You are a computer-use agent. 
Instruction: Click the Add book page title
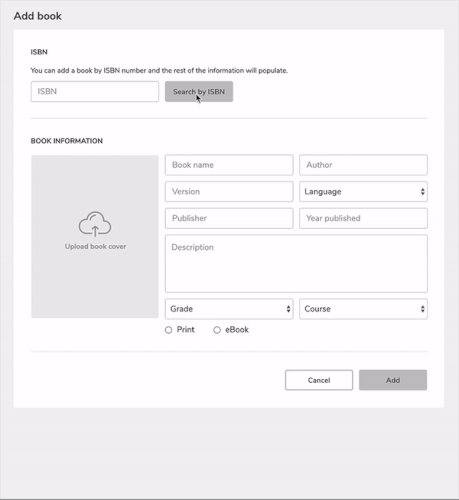(x=38, y=16)
